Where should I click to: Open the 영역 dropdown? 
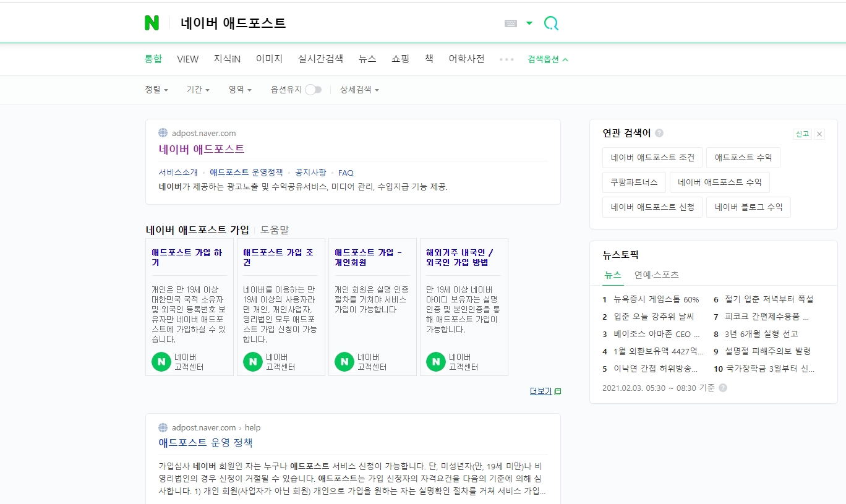coord(240,90)
